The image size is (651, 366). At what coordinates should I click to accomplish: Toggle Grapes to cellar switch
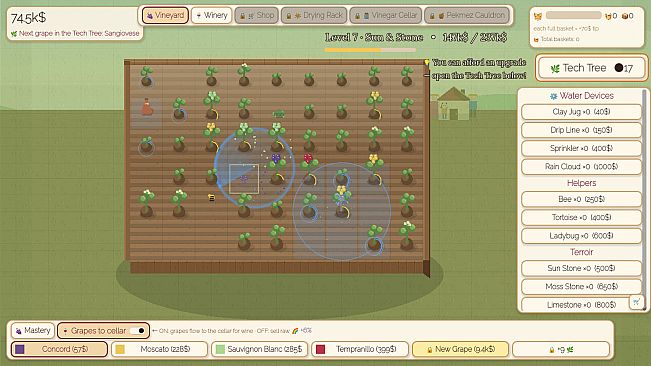pyautogui.click(x=137, y=331)
